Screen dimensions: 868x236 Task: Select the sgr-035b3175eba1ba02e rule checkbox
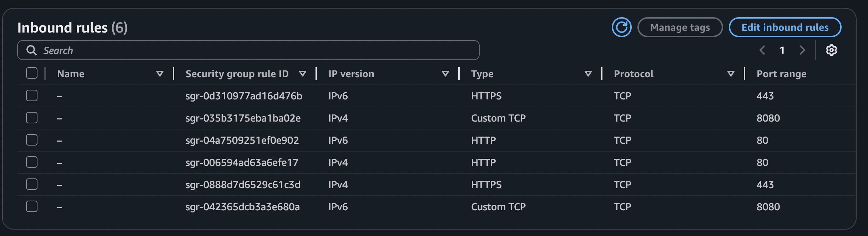tap(32, 118)
